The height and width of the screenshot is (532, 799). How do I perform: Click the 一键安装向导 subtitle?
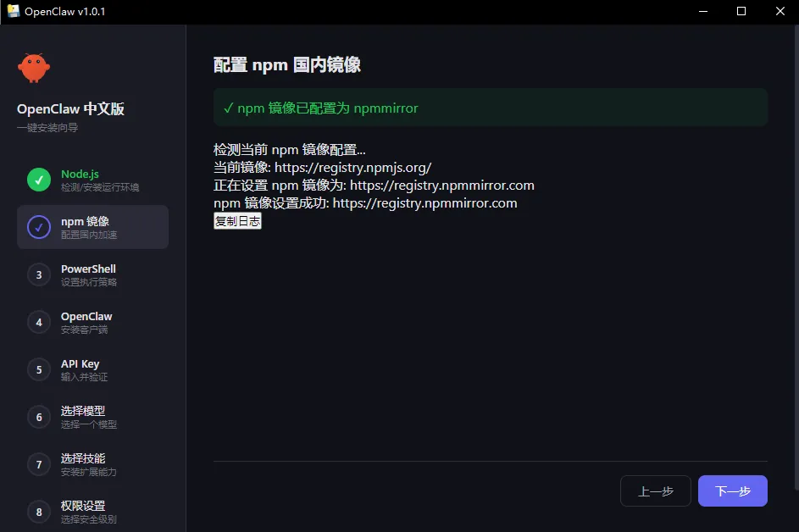[x=47, y=128]
